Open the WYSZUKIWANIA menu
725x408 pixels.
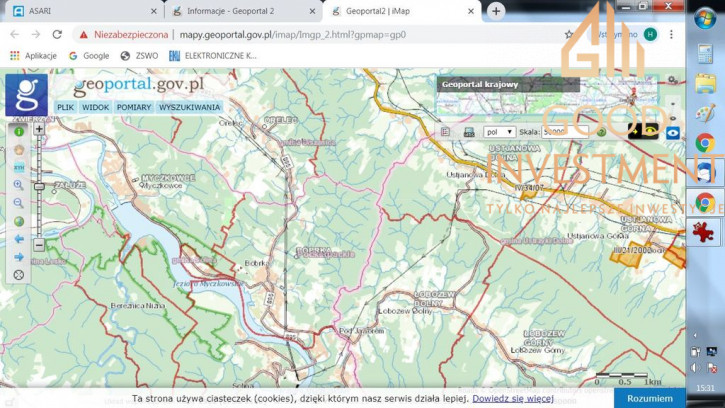click(190, 107)
